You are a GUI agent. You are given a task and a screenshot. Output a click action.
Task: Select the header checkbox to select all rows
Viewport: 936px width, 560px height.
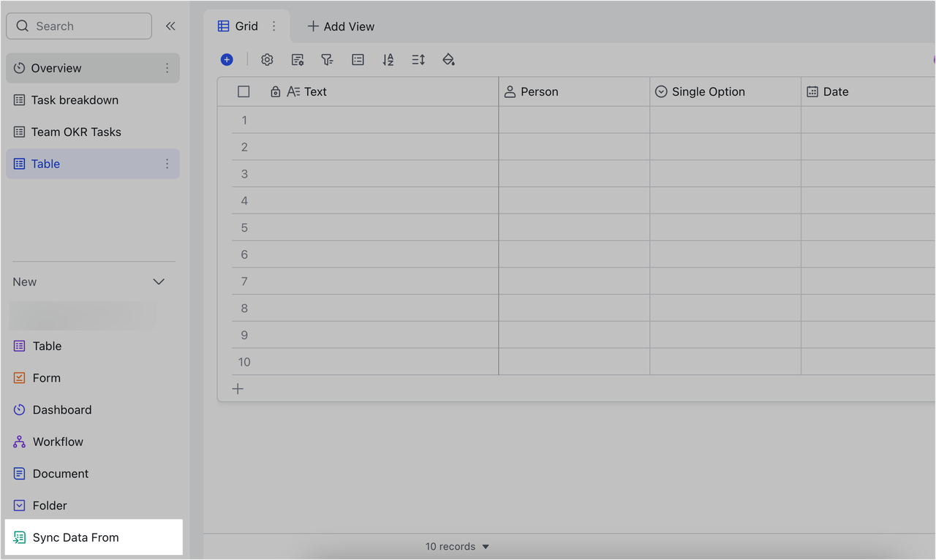pos(244,91)
